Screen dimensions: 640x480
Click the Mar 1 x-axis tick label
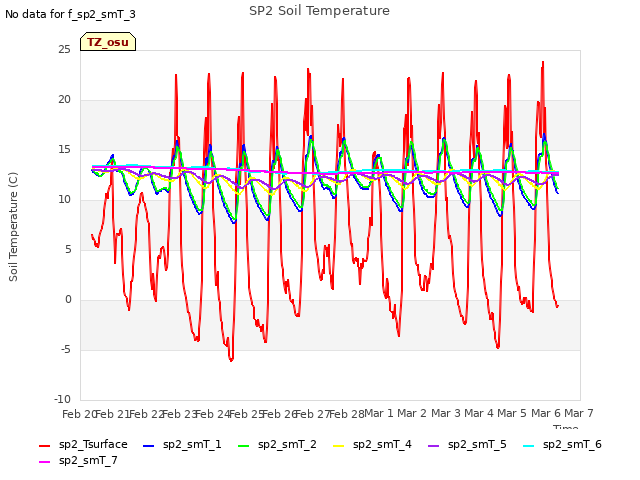pos(378,413)
